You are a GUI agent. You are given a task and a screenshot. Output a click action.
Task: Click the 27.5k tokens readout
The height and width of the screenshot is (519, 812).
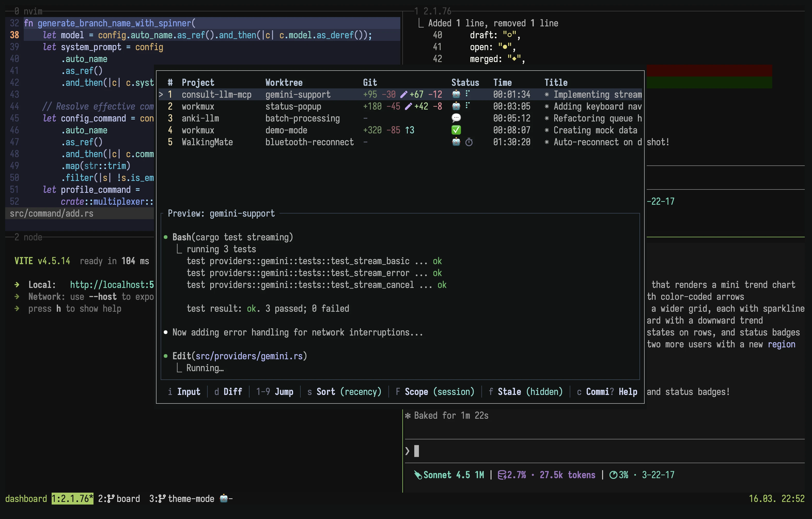567,475
